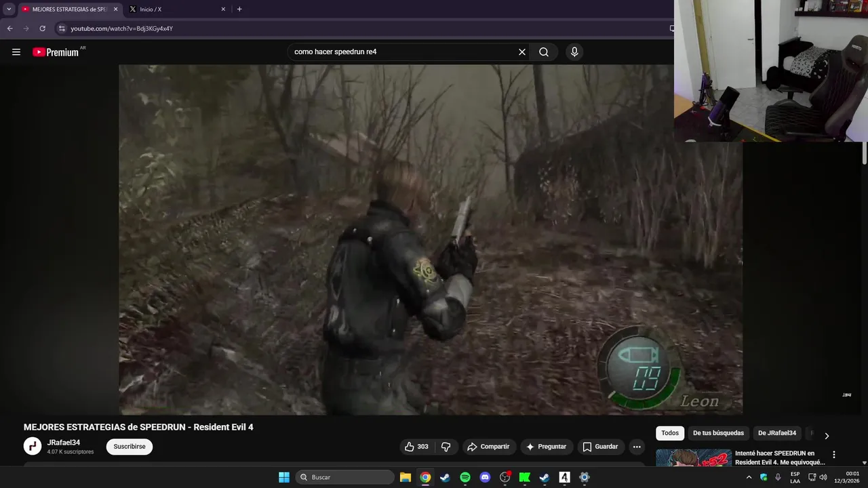Click the Preguntar button
Image resolution: width=868 pixels, height=488 pixels.
(546, 447)
